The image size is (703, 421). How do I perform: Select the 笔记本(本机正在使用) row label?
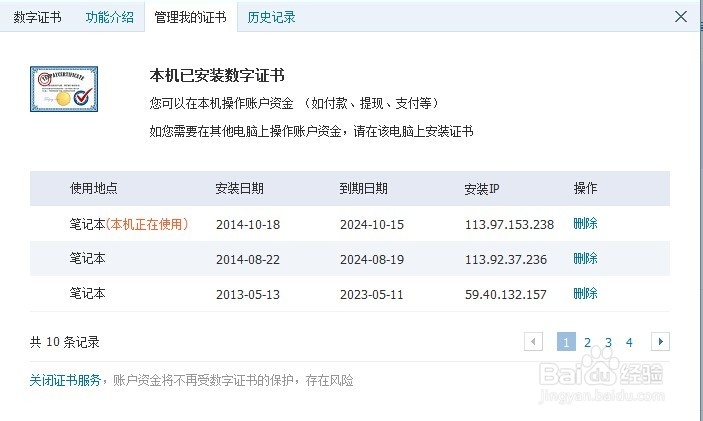click(129, 224)
